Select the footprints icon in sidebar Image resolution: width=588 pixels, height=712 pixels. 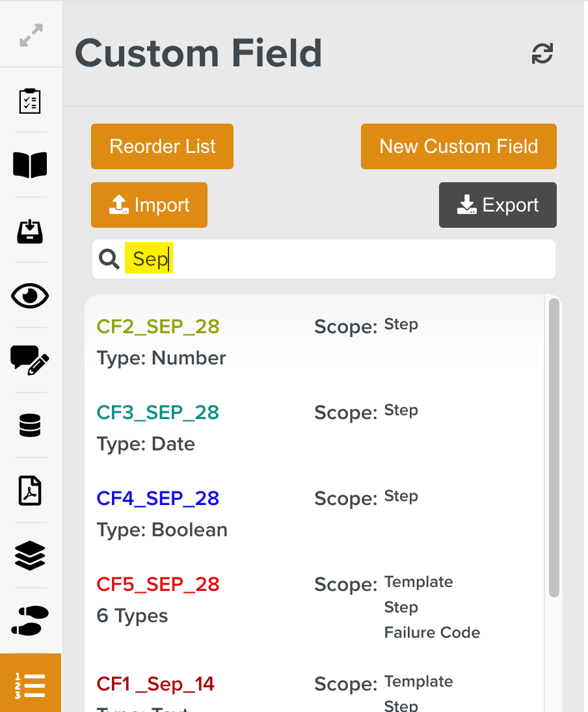coord(30,621)
